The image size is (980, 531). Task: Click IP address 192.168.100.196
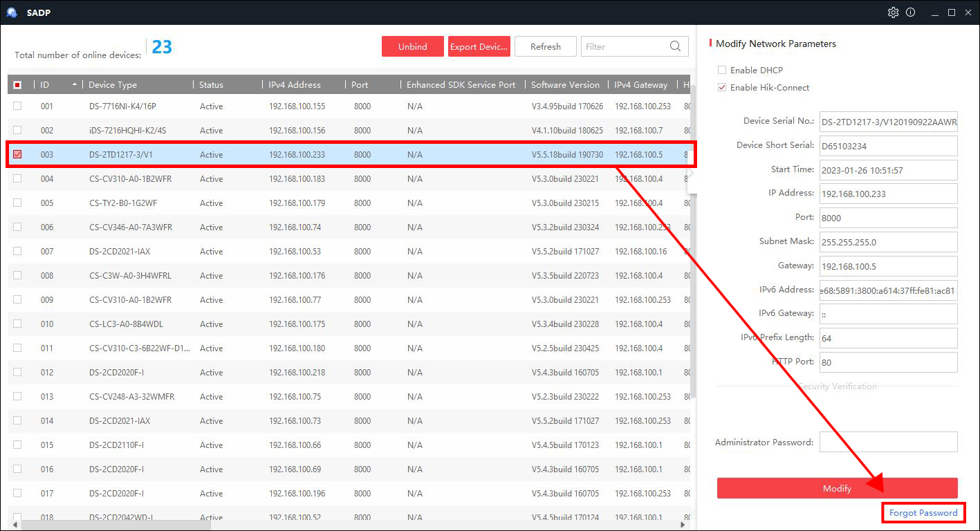click(x=297, y=493)
